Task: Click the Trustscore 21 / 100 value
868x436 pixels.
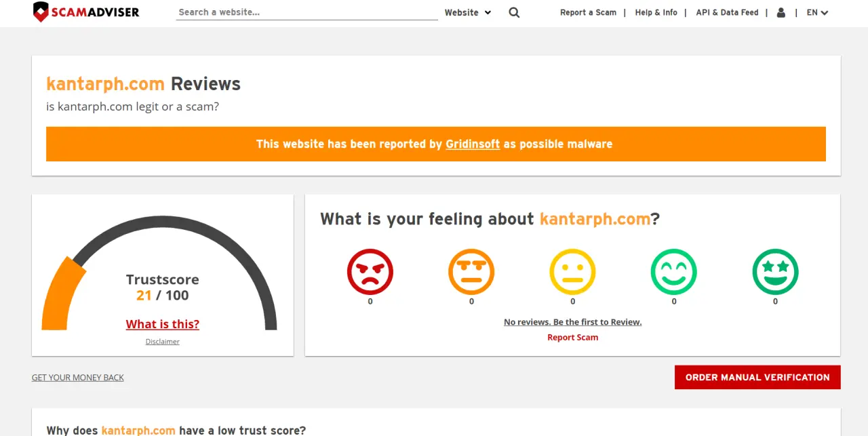Action: coord(163,295)
